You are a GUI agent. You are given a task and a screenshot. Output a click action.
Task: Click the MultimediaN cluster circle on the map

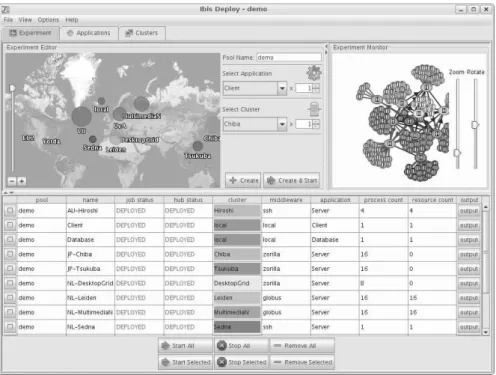[142, 104]
